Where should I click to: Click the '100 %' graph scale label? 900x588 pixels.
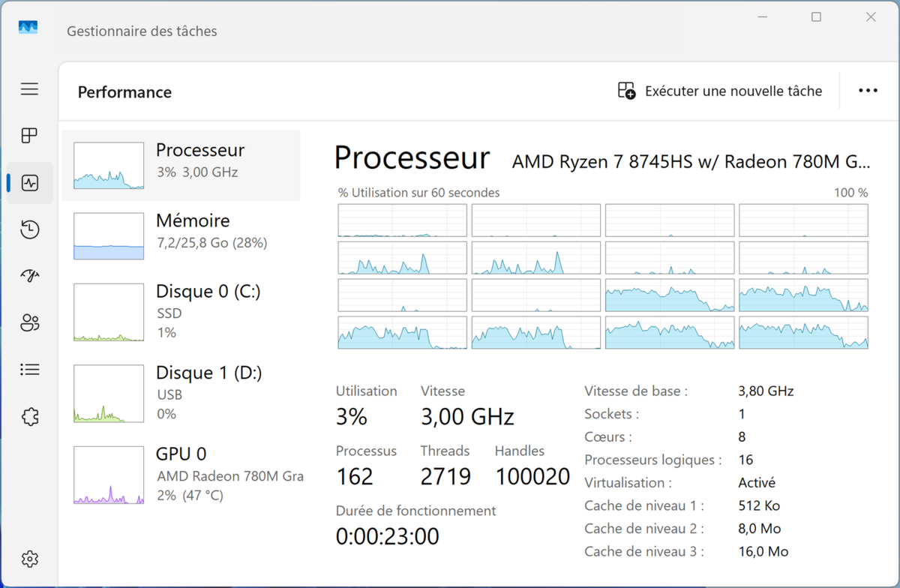[850, 193]
